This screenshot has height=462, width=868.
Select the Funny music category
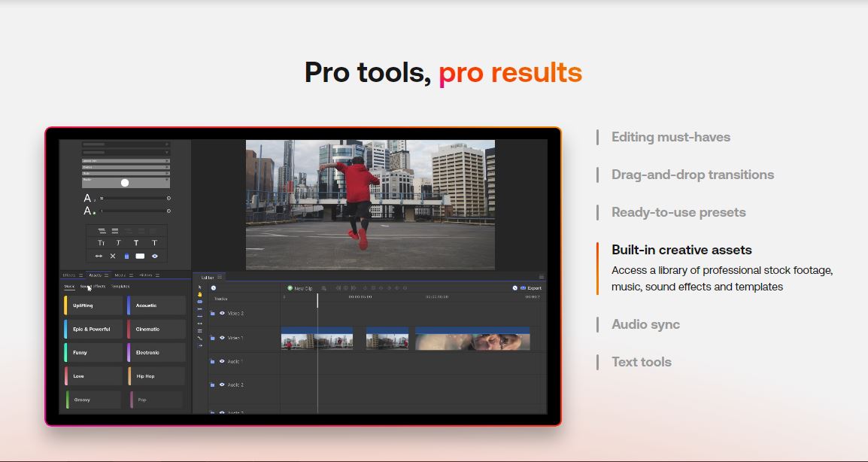[93, 352]
